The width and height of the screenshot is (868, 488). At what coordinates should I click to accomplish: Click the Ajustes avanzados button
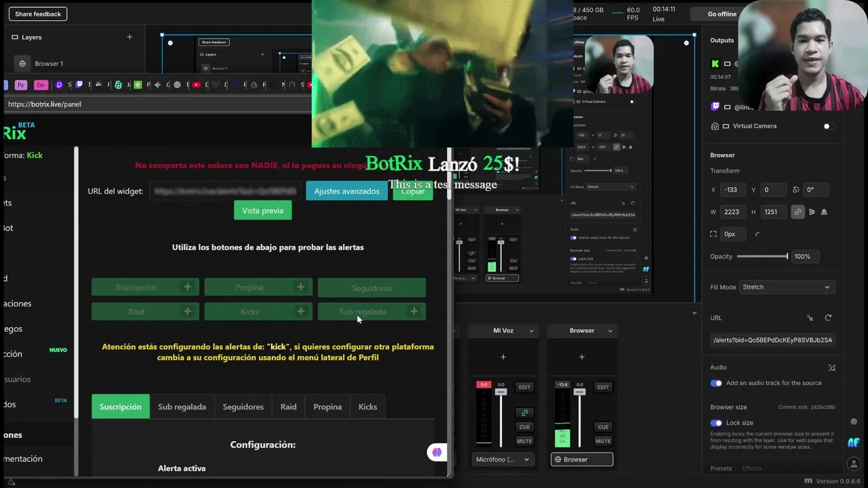point(347,191)
